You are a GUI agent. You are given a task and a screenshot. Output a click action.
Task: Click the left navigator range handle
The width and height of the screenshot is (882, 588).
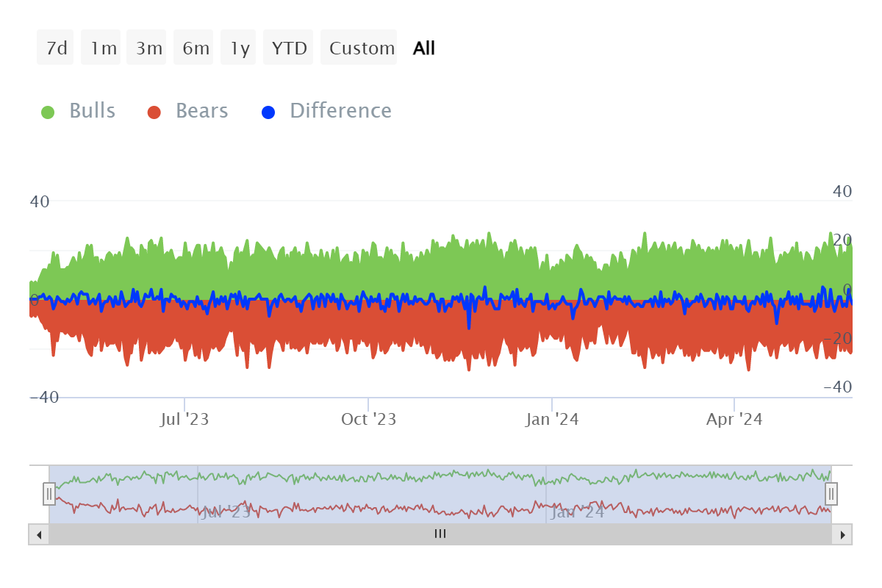49,494
